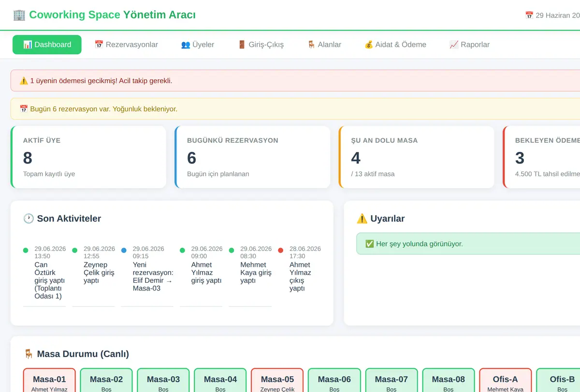The height and width of the screenshot is (392, 580).
Task: View the Raporlar tab
Action: (469, 44)
